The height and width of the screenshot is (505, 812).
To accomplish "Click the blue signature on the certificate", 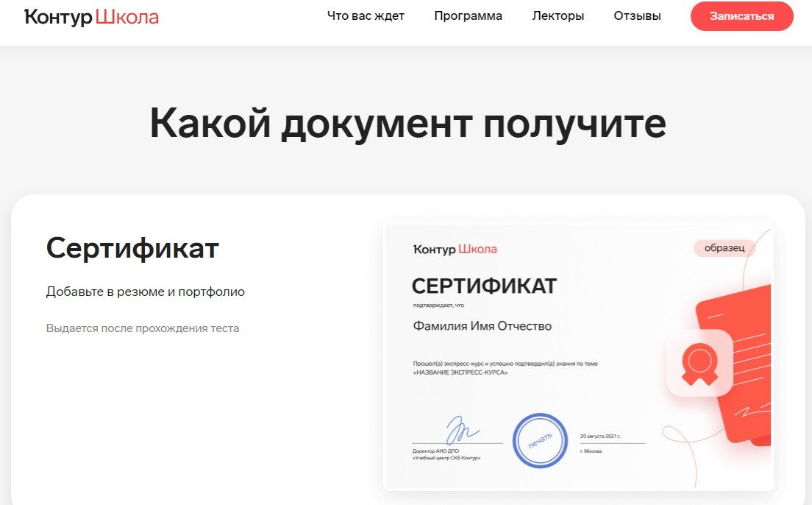I will (462, 431).
